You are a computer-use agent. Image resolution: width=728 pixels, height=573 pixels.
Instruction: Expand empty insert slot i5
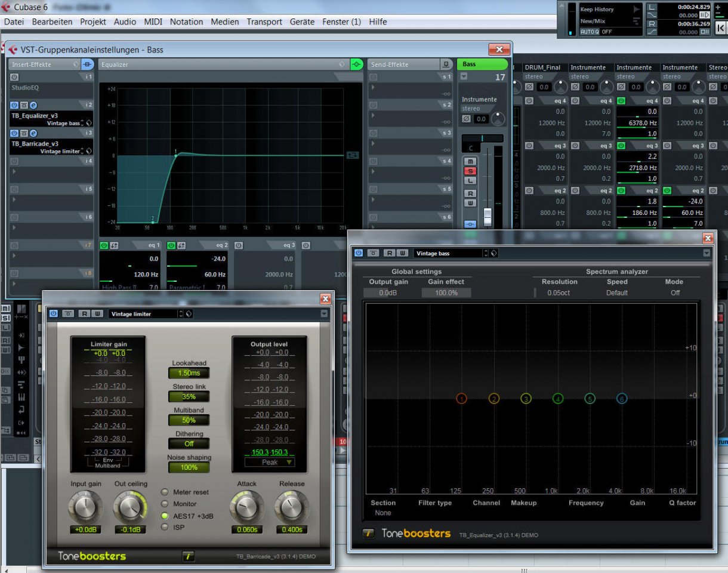click(x=14, y=199)
